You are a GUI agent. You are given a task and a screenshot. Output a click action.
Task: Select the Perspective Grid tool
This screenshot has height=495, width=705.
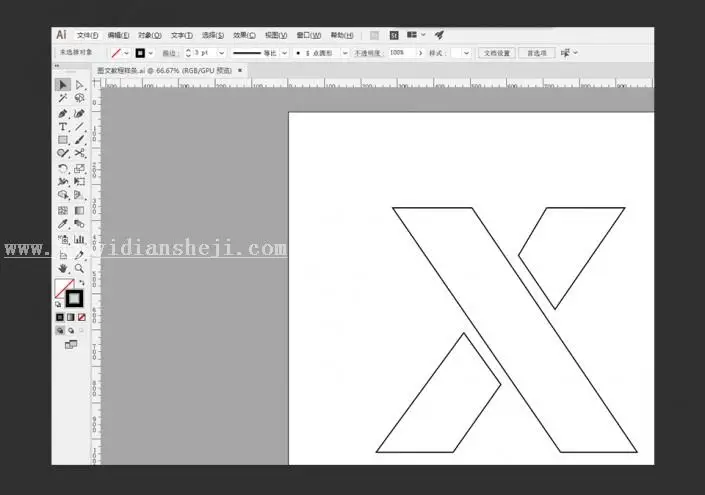tap(80, 195)
